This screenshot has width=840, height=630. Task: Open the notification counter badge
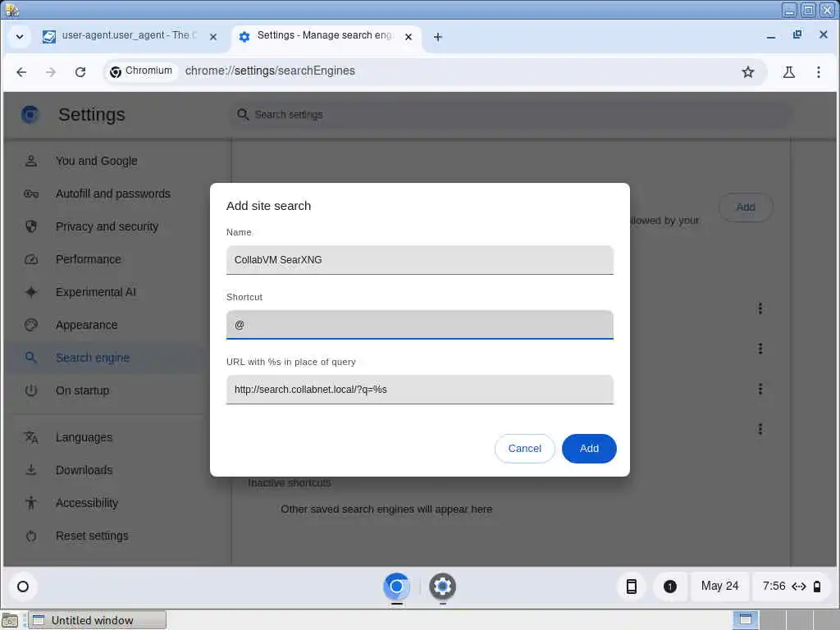(x=669, y=587)
